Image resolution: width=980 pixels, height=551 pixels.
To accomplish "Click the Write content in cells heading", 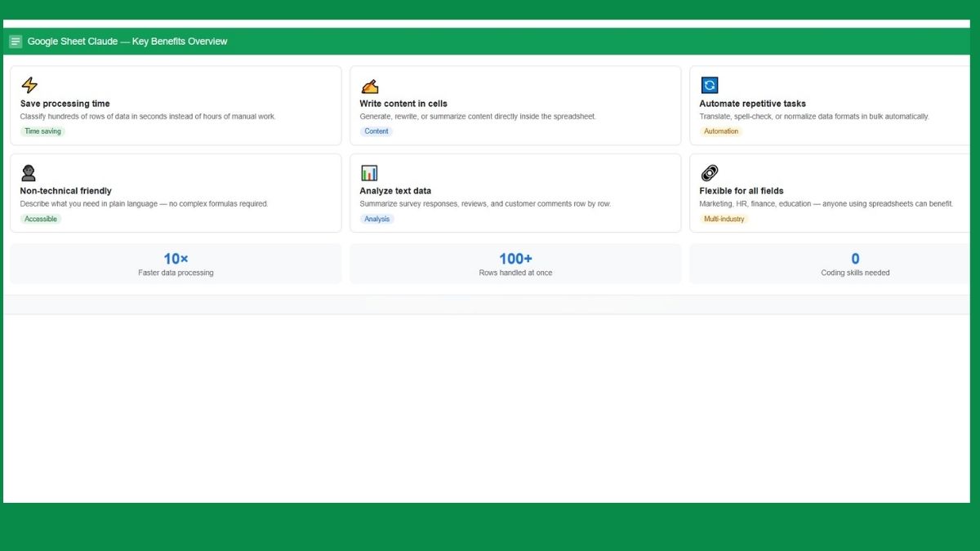I will (403, 104).
